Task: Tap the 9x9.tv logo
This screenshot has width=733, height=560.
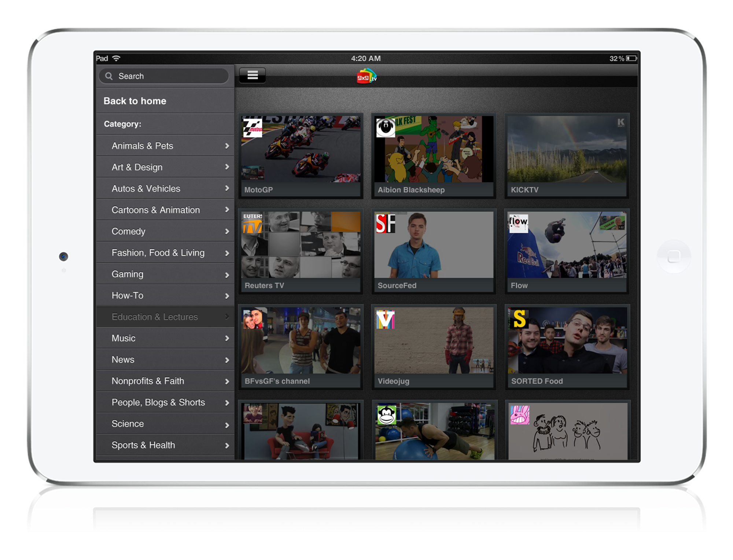Action: pos(366,76)
